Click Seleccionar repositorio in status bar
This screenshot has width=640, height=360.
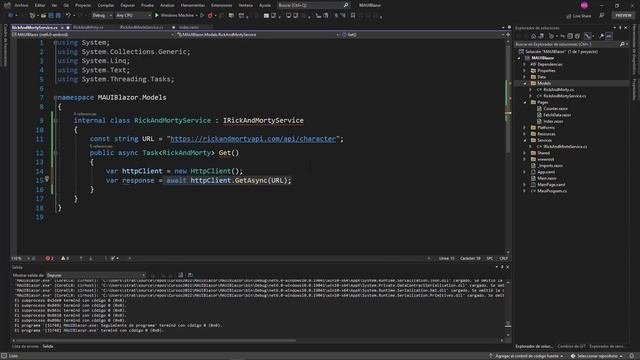(596, 356)
